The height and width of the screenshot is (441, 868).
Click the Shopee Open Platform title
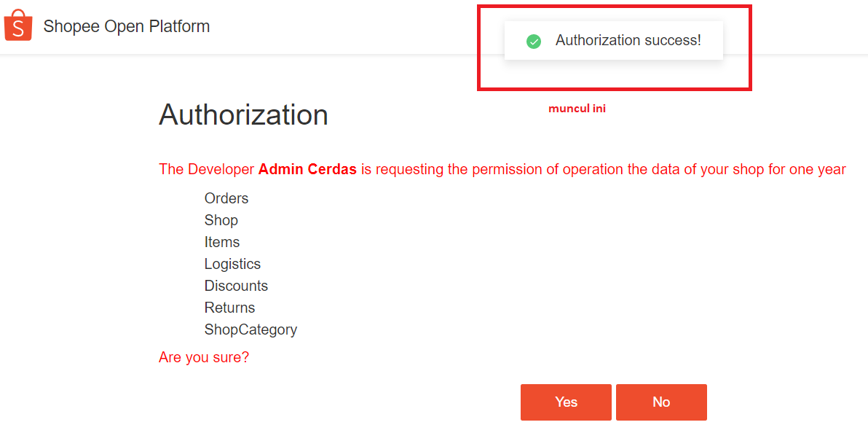tap(126, 26)
